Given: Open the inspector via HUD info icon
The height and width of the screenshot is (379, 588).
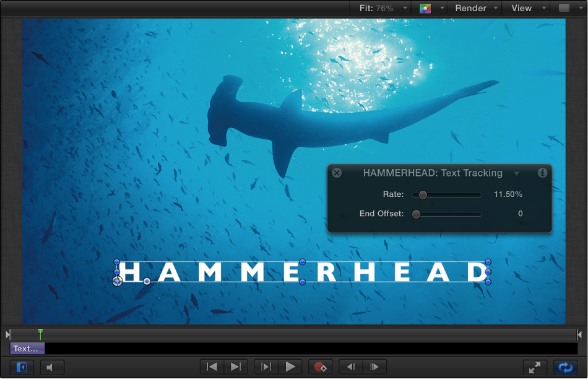Looking at the screenshot, I should click(x=542, y=173).
